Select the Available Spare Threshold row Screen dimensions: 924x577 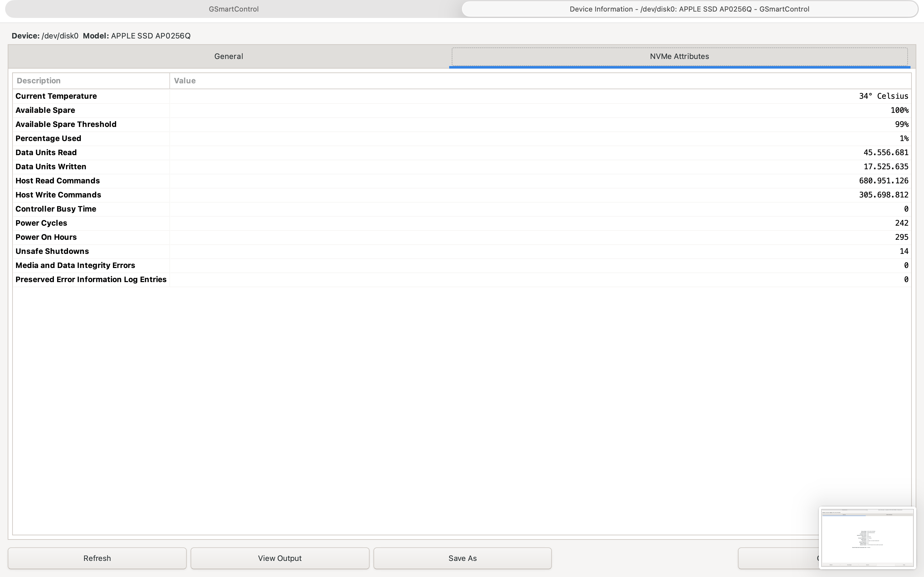66,124
